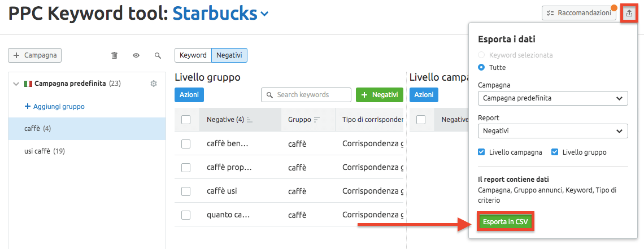Viewport: 644px width, 249px height.
Task: Tick the checkbox for caffè usi row
Action: (x=186, y=191)
